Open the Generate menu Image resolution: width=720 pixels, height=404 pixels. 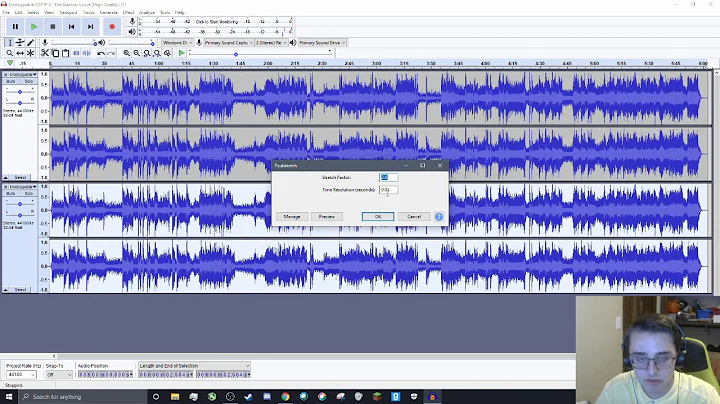click(x=109, y=12)
